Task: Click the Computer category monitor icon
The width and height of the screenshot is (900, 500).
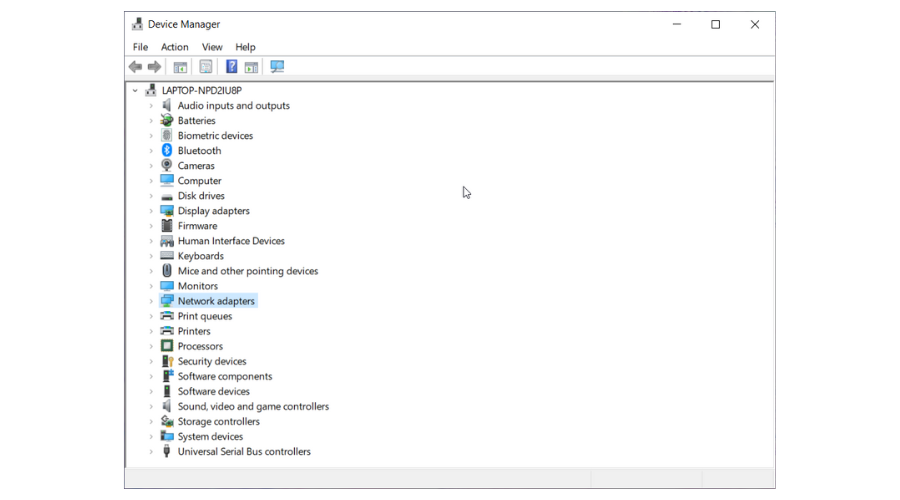Action: point(166,180)
